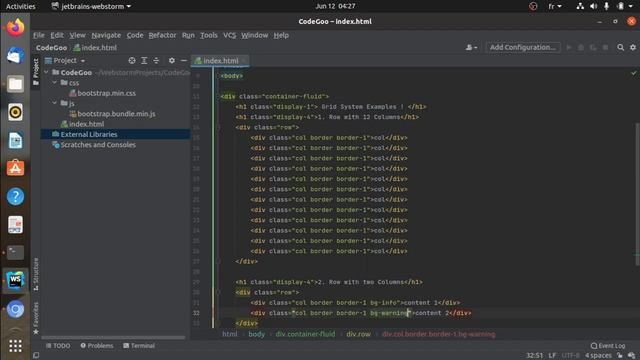The image size is (640, 360).
Task: Open the Terminal tool window
Action: coord(139,345)
